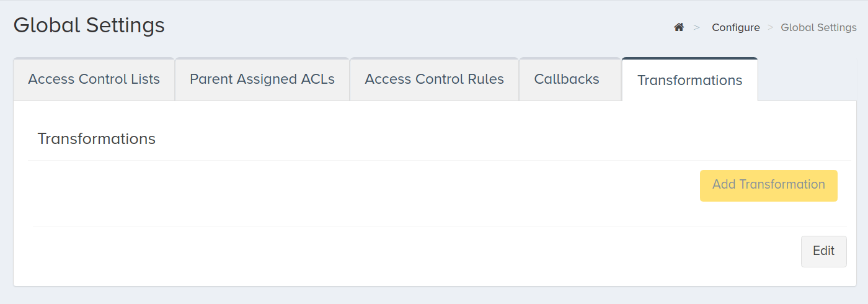Switch to the Access Control Lists tab
Screen dimensions: 868x304
94,79
